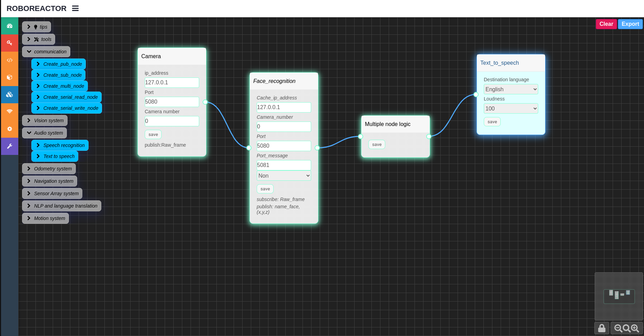The height and width of the screenshot is (336, 644).
Task: Open the wrench sidebar icon
Action: pos(10,146)
